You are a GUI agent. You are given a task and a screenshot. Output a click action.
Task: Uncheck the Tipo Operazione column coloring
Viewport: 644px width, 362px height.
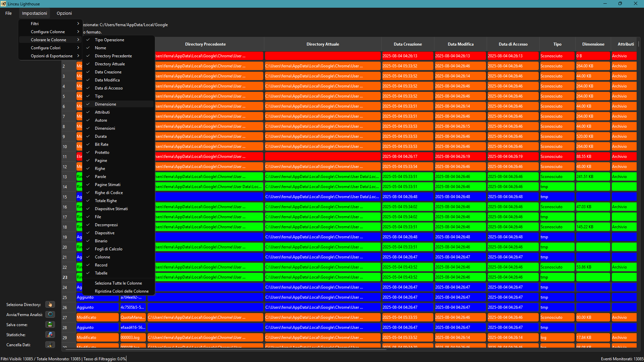109,40
